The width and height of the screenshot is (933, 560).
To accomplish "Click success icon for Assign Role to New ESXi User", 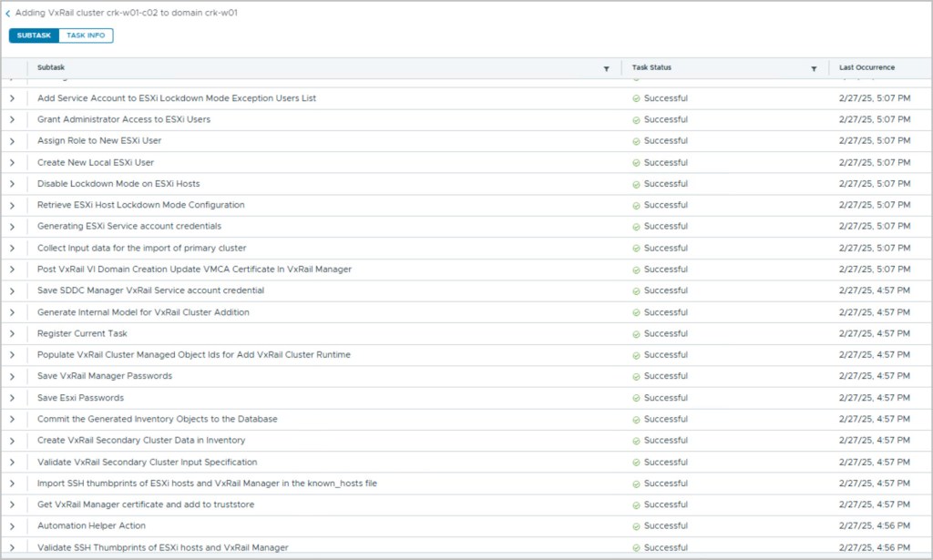I will tap(636, 141).
